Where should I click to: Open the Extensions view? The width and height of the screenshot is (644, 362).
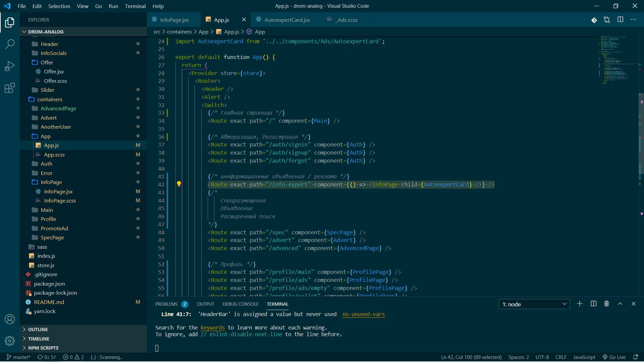point(10,88)
